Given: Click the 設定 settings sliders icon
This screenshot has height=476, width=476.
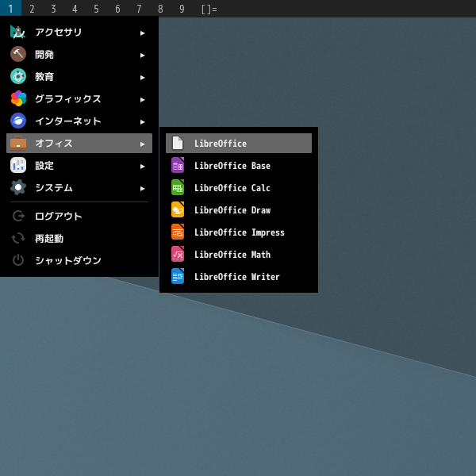Looking at the screenshot, I should pyautogui.click(x=18, y=166).
